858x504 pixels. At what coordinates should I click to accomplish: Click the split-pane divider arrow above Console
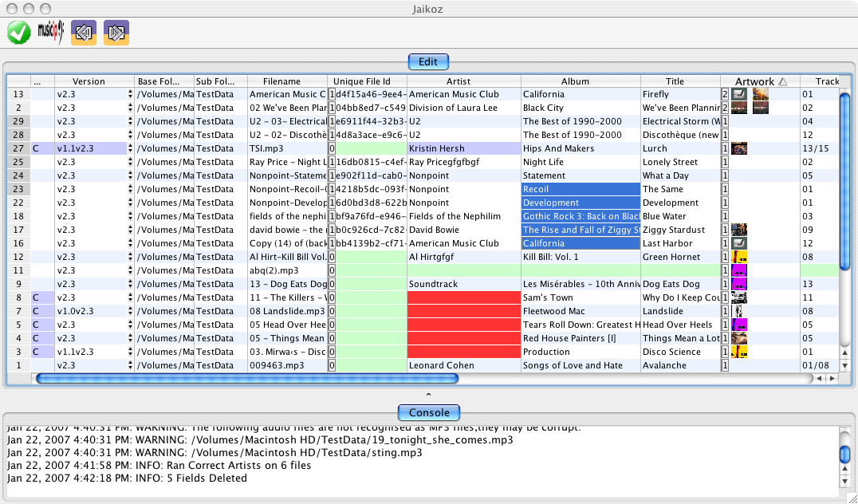[x=428, y=395]
